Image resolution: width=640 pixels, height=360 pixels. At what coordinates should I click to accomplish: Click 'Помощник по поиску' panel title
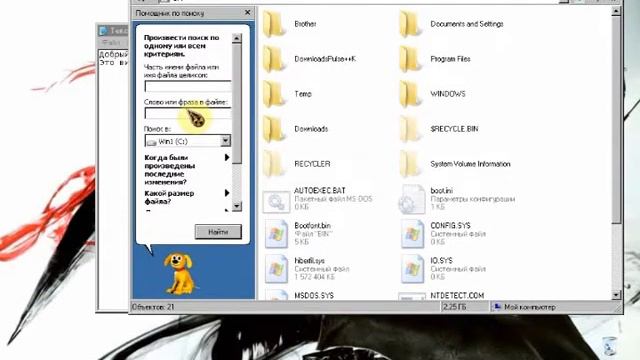point(169,13)
